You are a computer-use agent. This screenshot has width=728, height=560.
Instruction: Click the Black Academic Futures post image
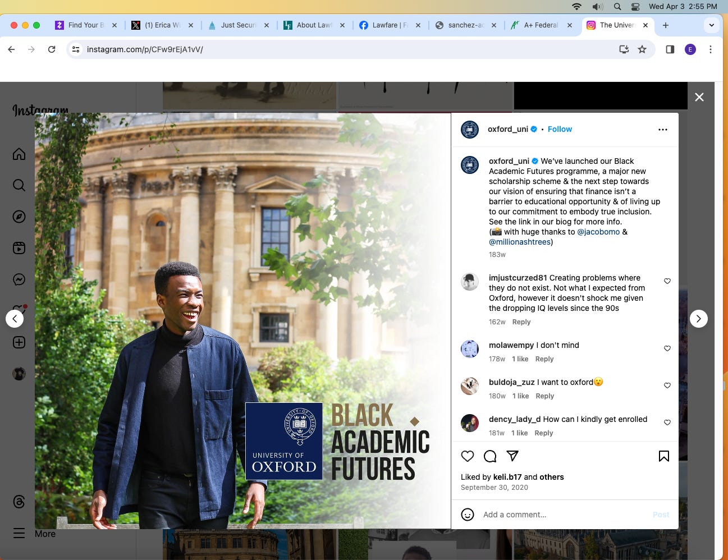click(242, 321)
